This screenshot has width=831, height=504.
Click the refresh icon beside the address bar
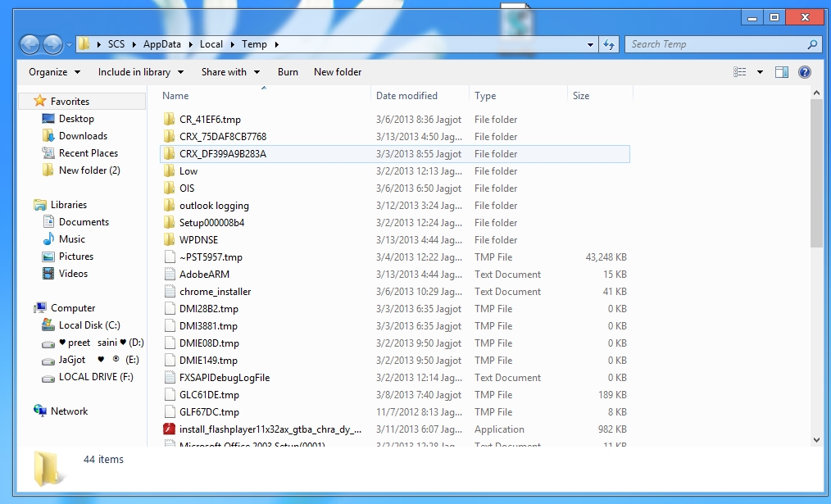[x=610, y=44]
